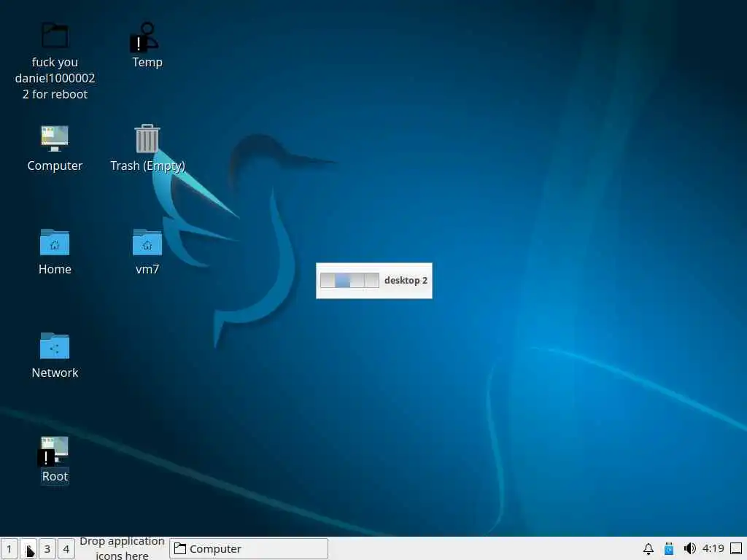Open the 4:19 clock
This screenshot has width=747, height=560.
(713, 548)
